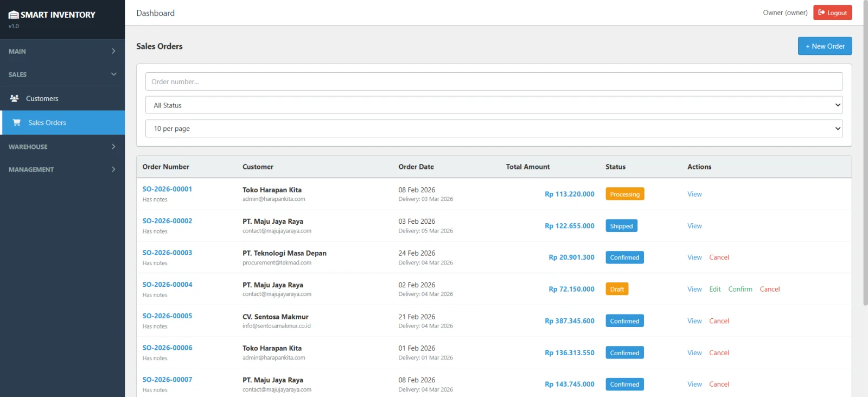The image size is (868, 397).
Task: Click the New Order button
Action: [x=825, y=46]
